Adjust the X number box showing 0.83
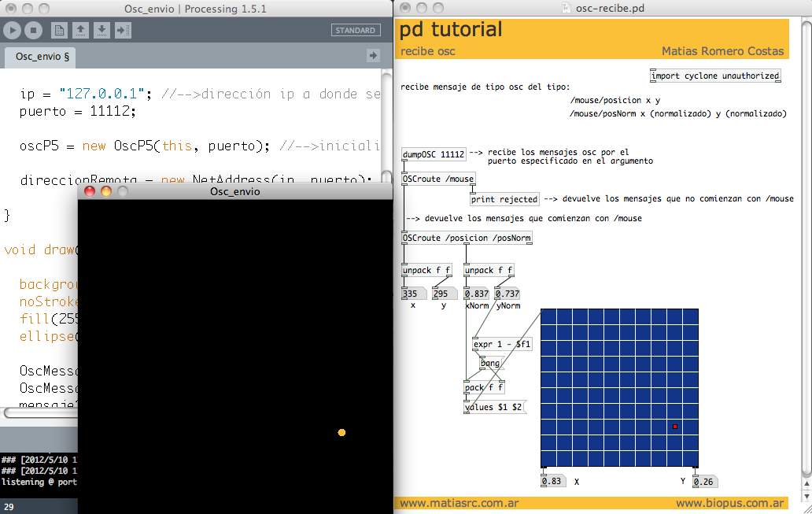 point(552,481)
